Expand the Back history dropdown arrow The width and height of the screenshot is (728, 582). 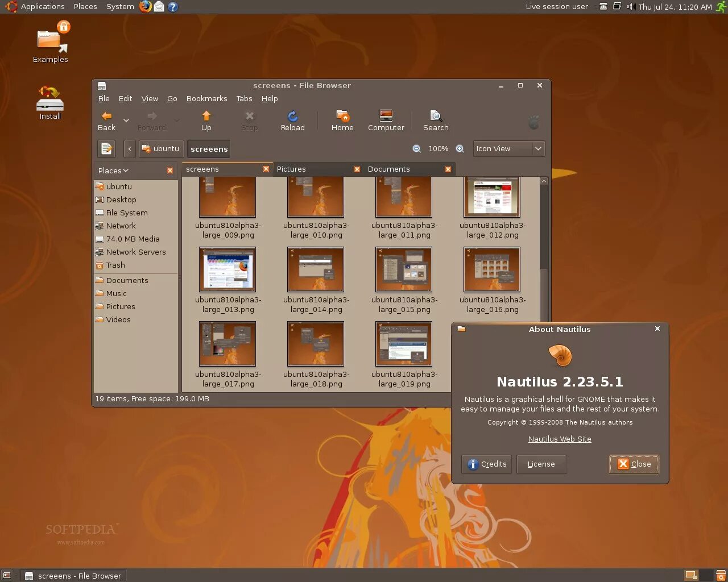click(x=126, y=120)
